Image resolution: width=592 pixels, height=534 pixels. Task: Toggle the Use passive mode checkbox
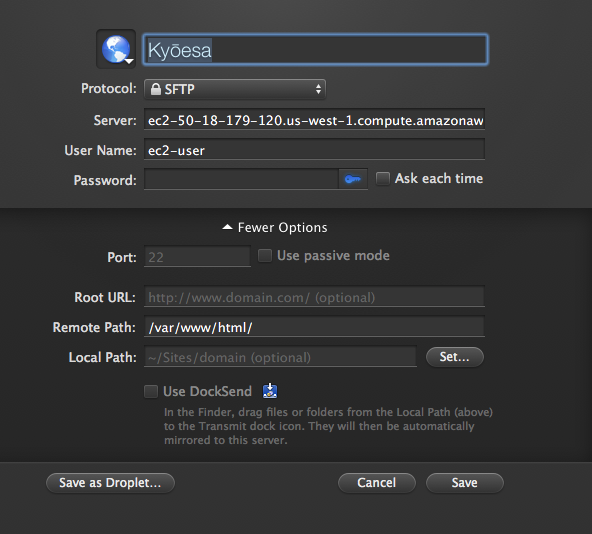tap(265, 255)
